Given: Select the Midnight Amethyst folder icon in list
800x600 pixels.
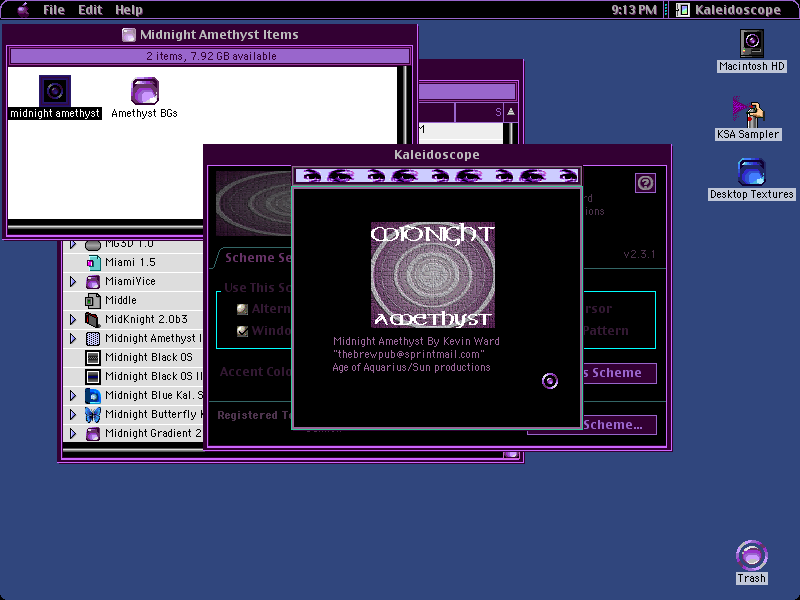Looking at the screenshot, I should (x=93, y=338).
